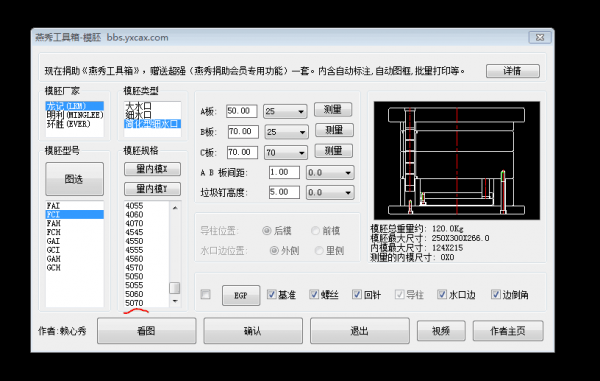Click the 视频 video button
The image size is (600, 381).
click(x=441, y=331)
